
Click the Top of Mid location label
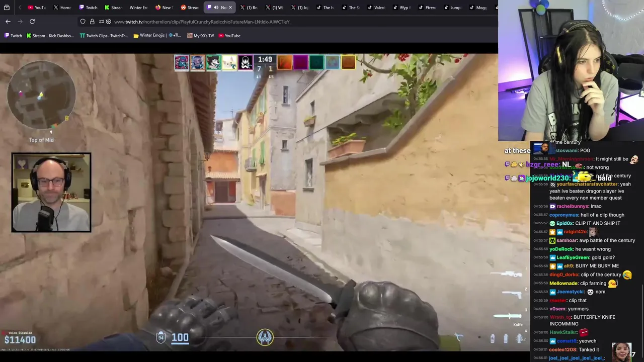coord(41,140)
